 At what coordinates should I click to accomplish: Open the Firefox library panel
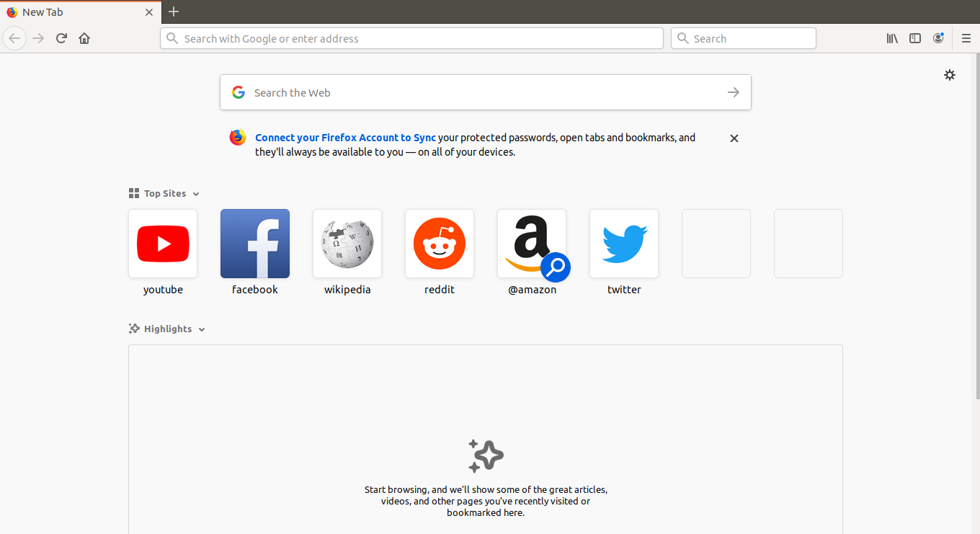(x=892, y=38)
